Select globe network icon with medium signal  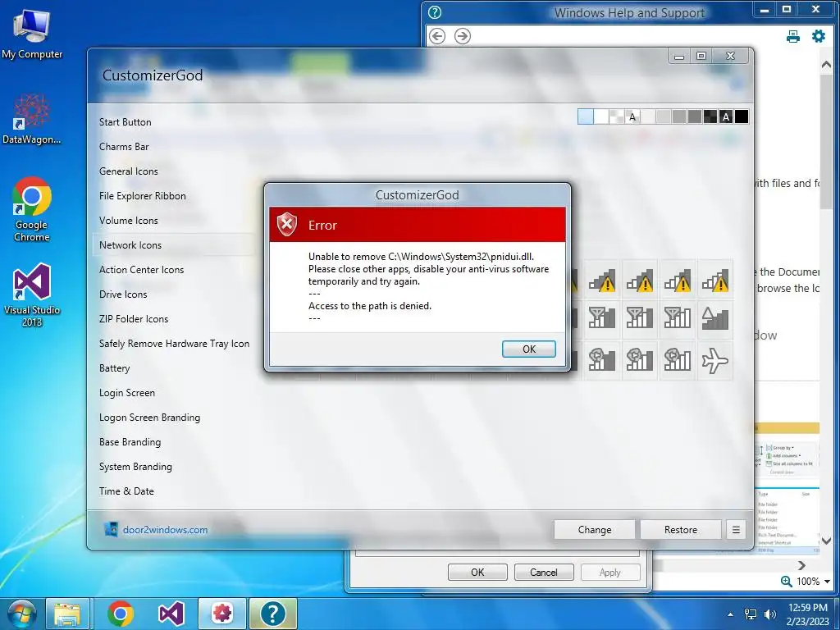640,360
